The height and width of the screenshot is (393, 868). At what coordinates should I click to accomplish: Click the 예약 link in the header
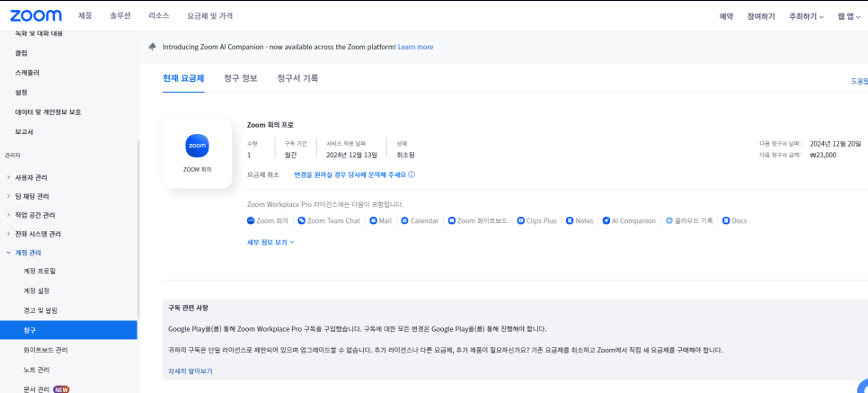pos(726,16)
